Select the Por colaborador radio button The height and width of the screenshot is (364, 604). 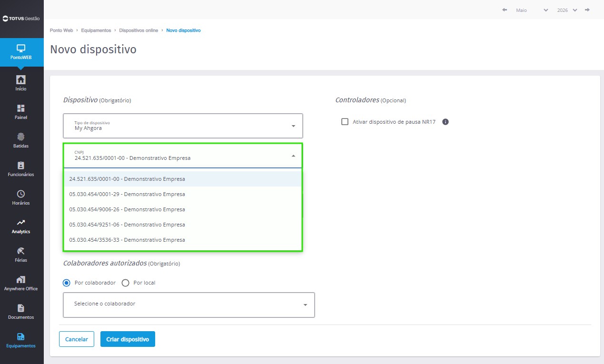pos(67,283)
